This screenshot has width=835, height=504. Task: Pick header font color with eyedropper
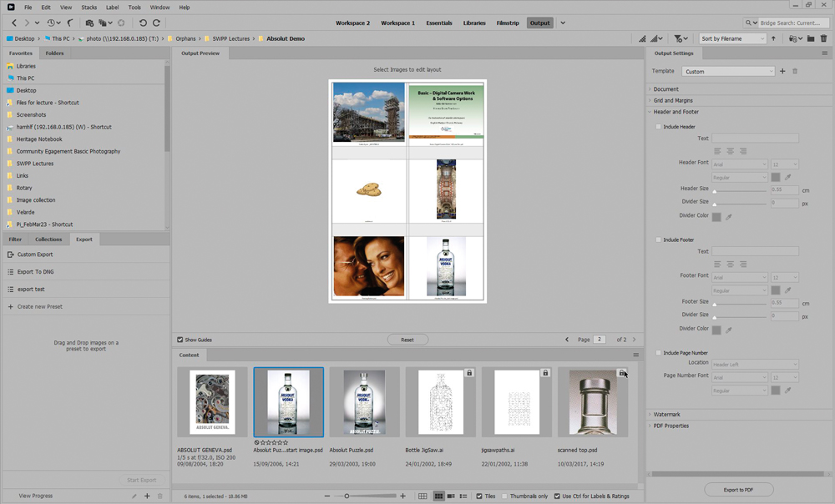coord(788,177)
